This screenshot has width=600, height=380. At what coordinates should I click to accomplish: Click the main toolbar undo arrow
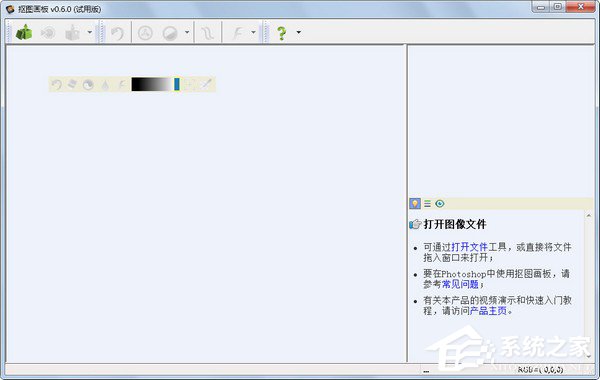tap(117, 33)
